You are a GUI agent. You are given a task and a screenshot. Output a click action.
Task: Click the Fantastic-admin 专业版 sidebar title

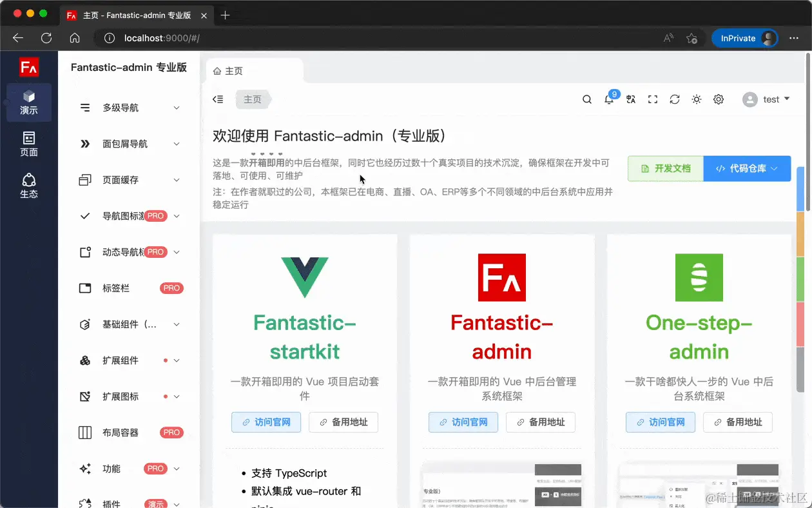point(129,67)
